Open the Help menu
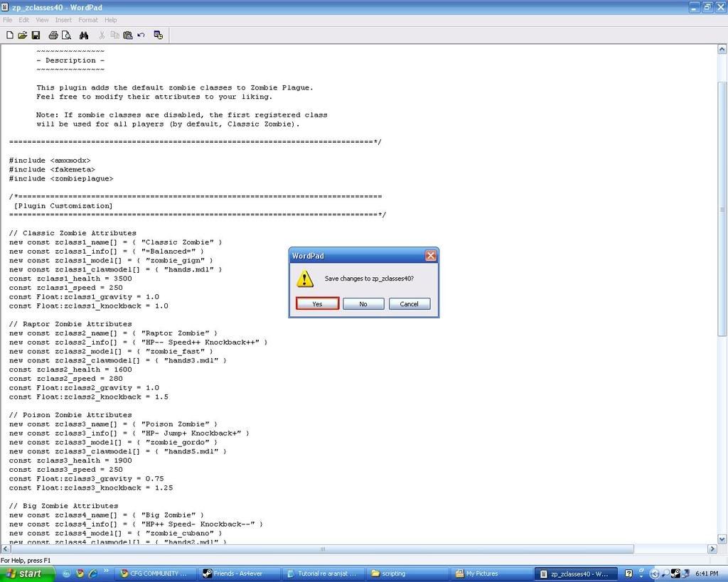 (x=110, y=20)
